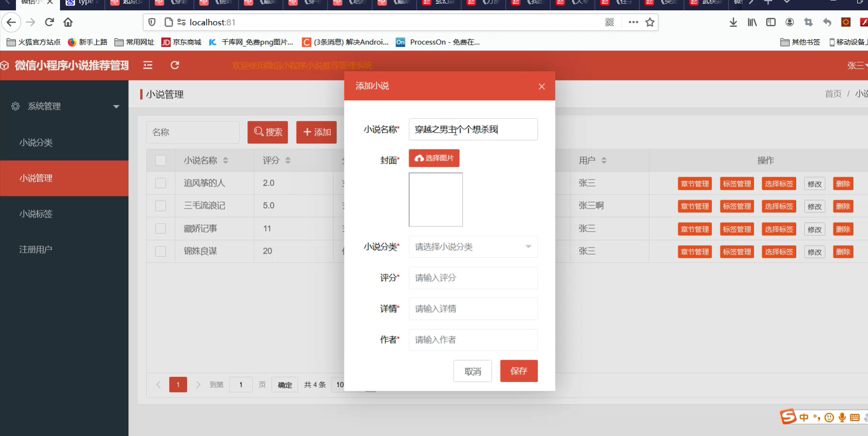The height and width of the screenshot is (436, 868).
Task: Open the 京东商城 bookmark
Action: tap(181, 42)
